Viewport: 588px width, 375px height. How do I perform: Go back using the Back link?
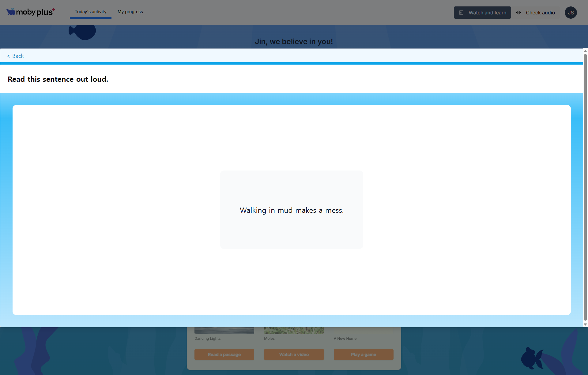pyautogui.click(x=15, y=56)
